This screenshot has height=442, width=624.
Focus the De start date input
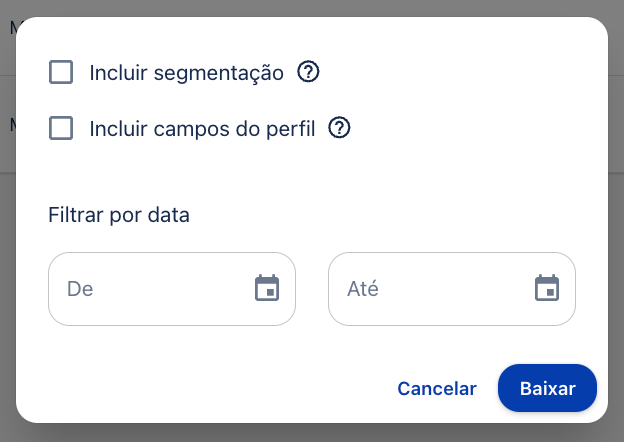(172, 289)
